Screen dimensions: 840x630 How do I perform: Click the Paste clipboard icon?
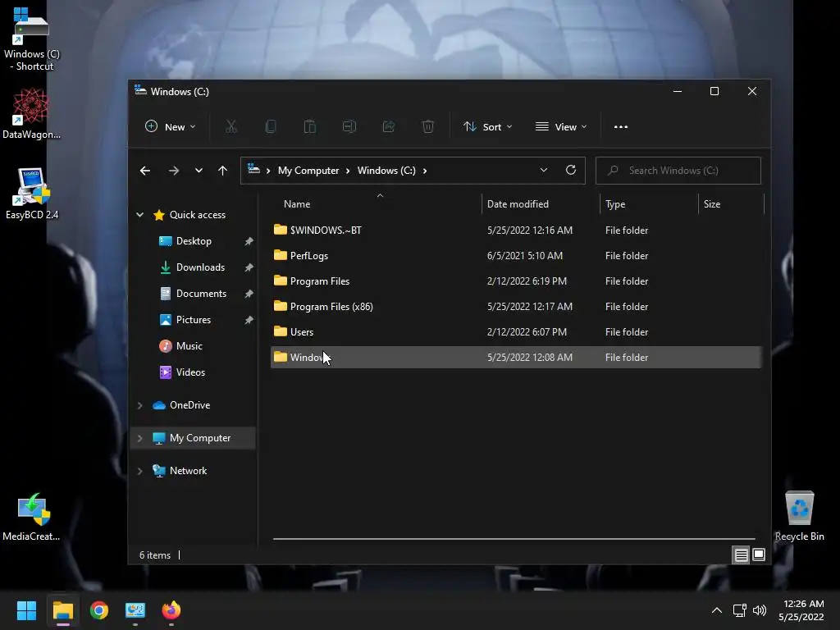pos(309,127)
